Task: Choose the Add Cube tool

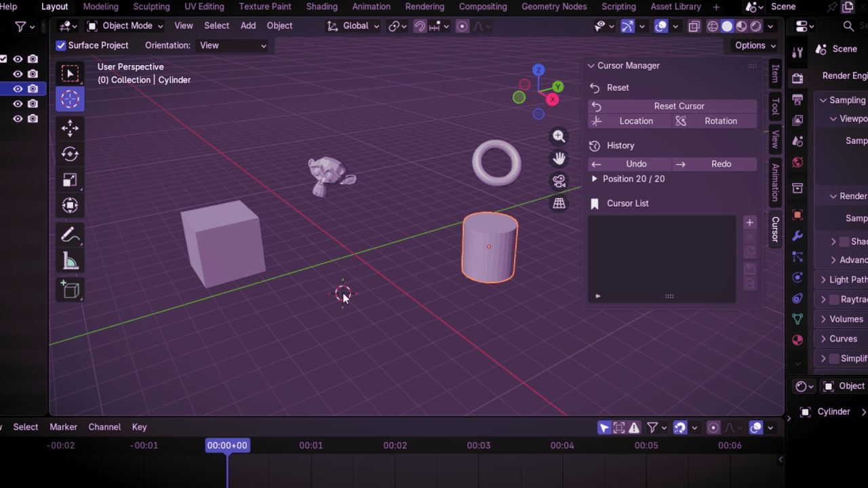Action: click(70, 290)
